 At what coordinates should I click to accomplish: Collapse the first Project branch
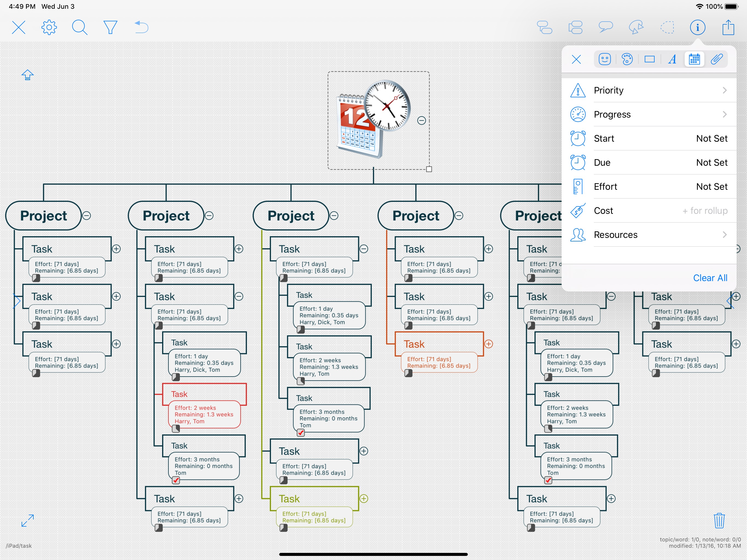tap(87, 215)
